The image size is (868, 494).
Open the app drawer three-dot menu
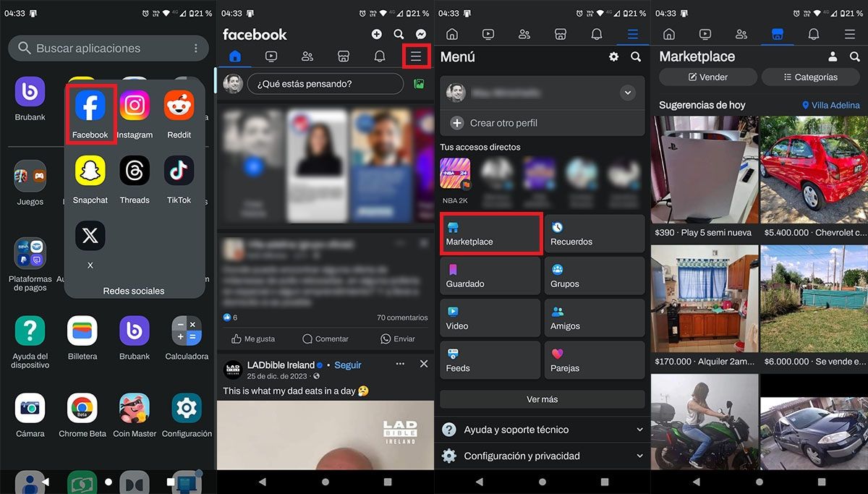(195, 48)
